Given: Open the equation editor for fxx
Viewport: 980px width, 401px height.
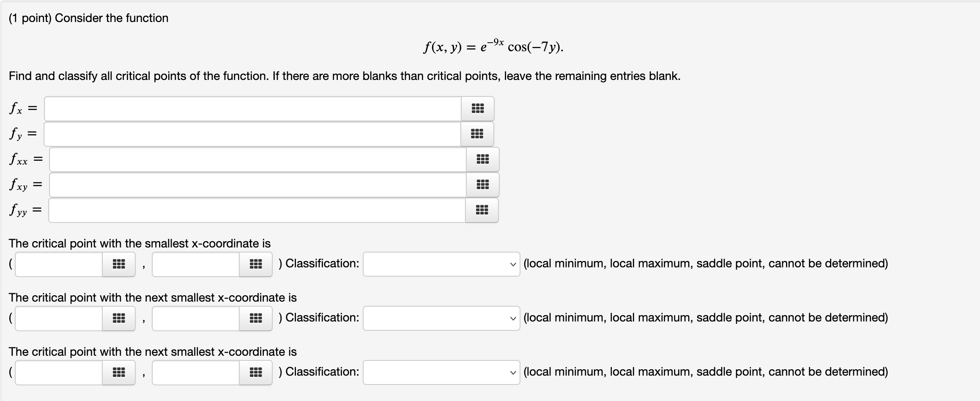Looking at the screenshot, I should (482, 159).
